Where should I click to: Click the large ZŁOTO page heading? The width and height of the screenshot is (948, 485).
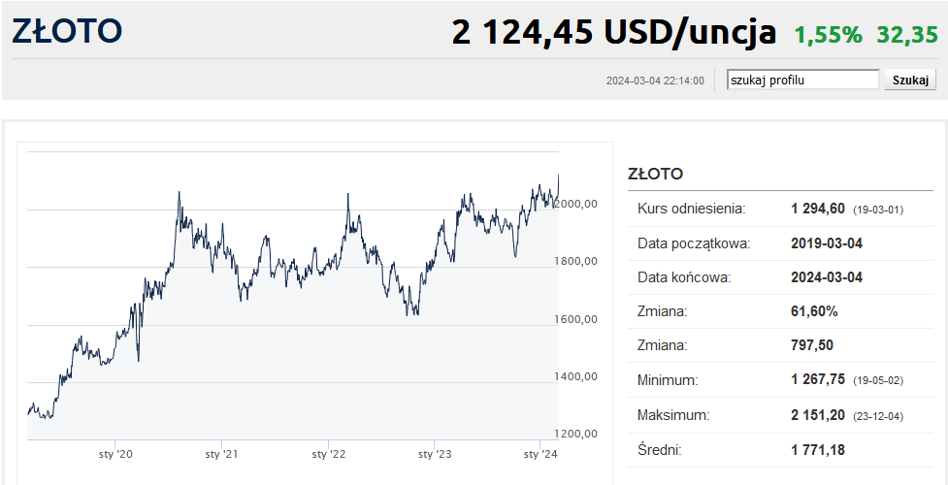pos(67,32)
